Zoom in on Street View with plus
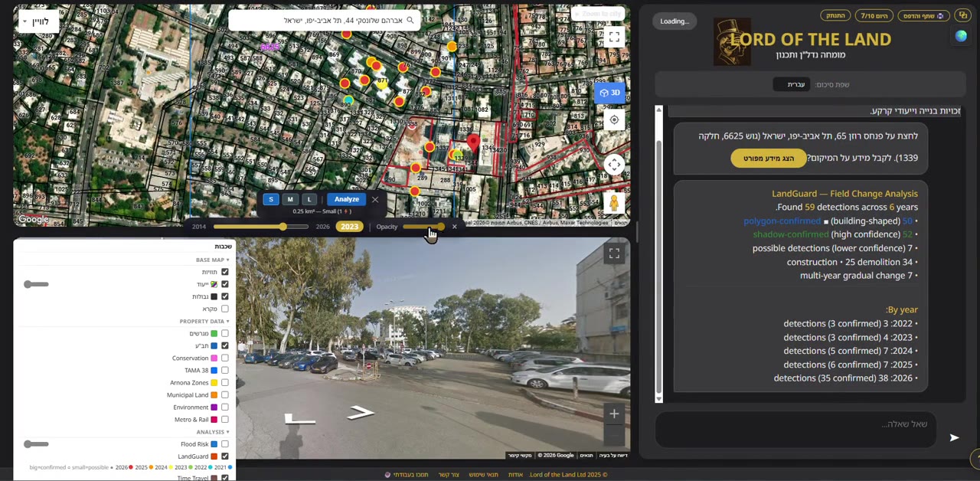 click(x=614, y=414)
